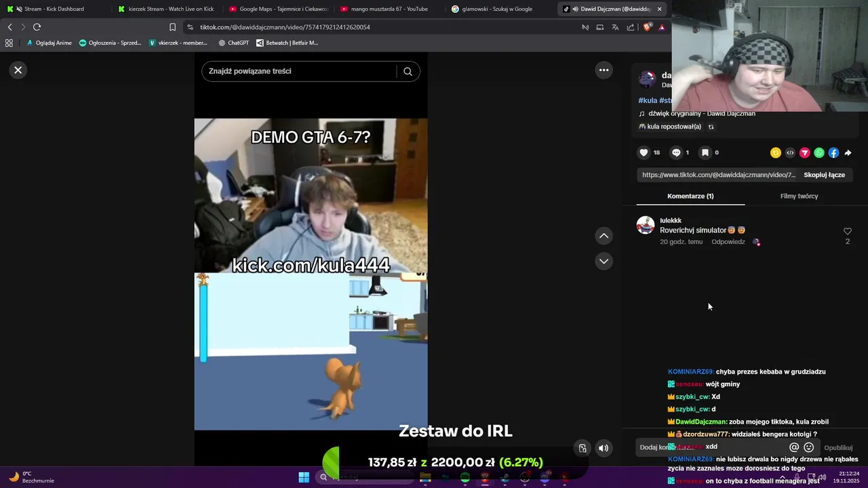
Task: Go back with the browser back arrow
Action: pos(9,27)
